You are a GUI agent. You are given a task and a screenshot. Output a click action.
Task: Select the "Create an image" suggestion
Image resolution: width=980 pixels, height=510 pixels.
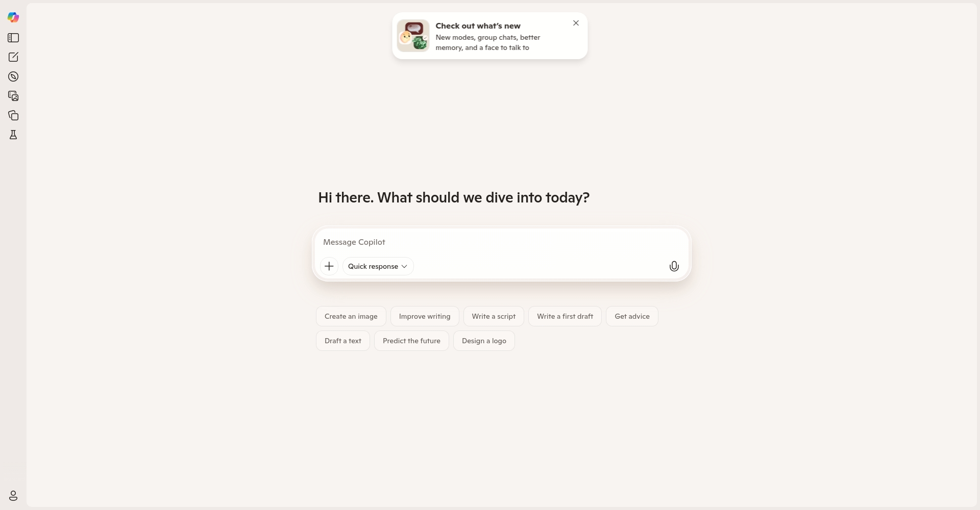coord(351,316)
